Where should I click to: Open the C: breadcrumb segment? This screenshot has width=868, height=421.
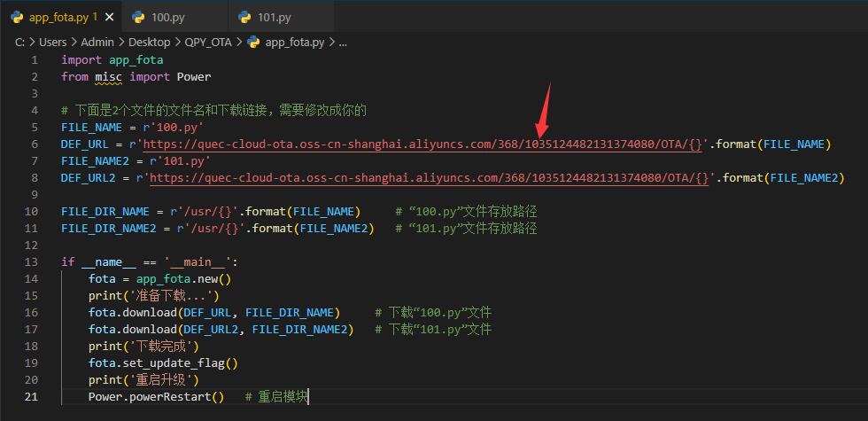(19, 42)
